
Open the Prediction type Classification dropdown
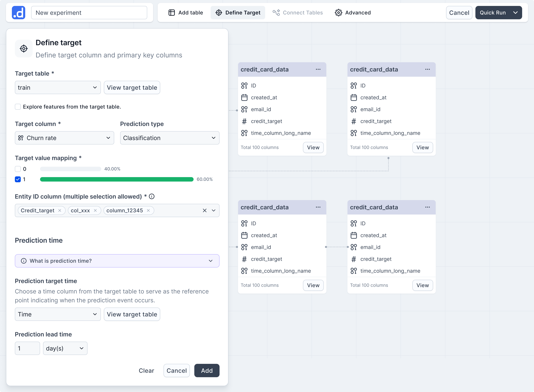click(x=169, y=138)
